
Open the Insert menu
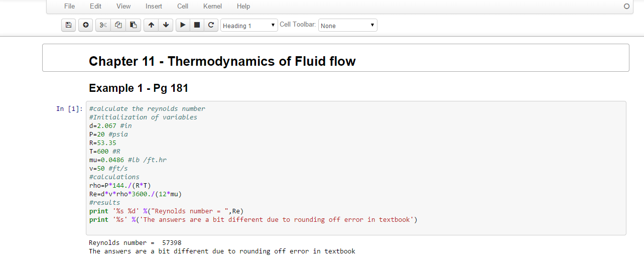154,7
